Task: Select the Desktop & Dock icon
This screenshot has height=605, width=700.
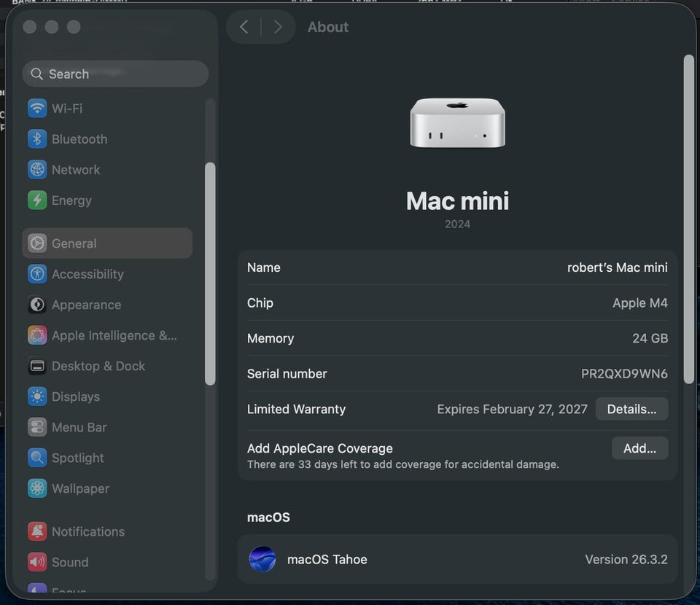Action: pos(37,366)
